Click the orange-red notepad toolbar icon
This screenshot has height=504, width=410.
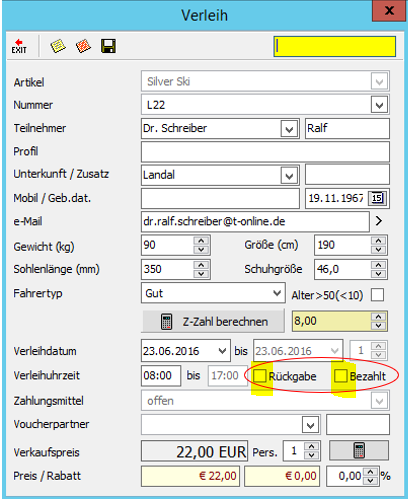click(x=83, y=46)
